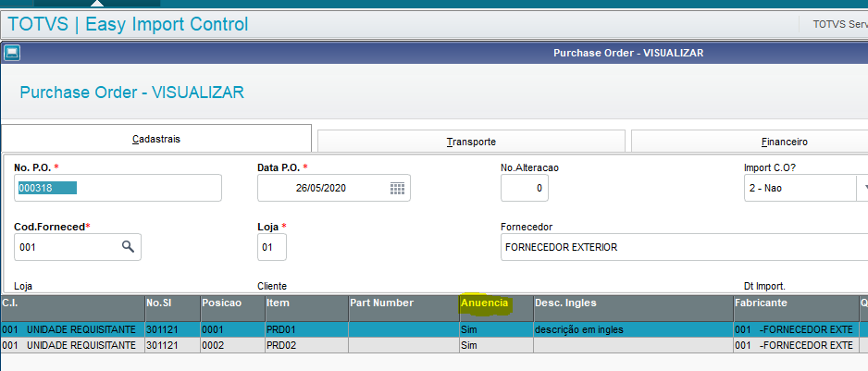
Task: Select Fabricante cell in PRD02 row
Action: point(796,345)
